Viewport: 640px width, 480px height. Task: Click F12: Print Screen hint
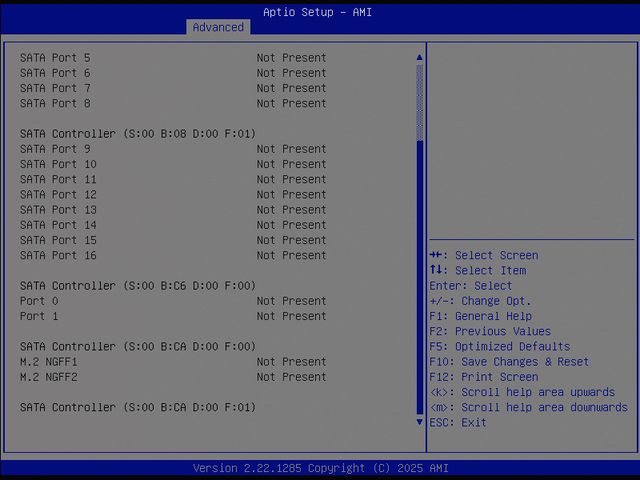coord(484,377)
